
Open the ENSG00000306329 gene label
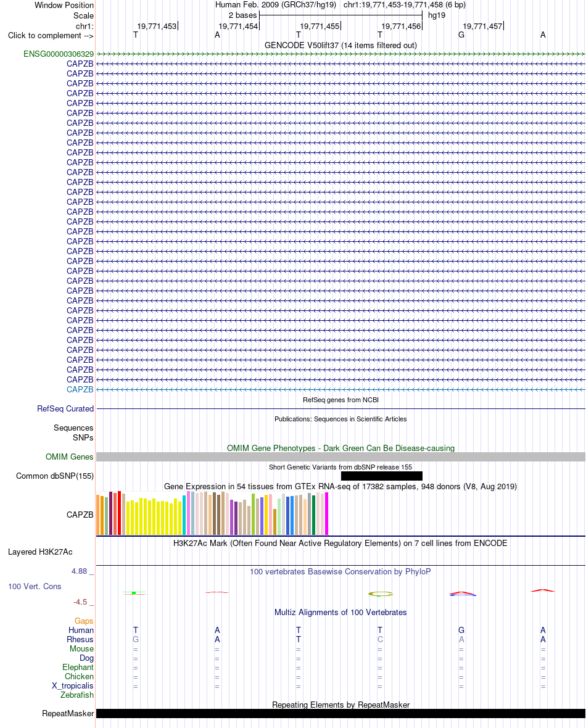tap(59, 54)
